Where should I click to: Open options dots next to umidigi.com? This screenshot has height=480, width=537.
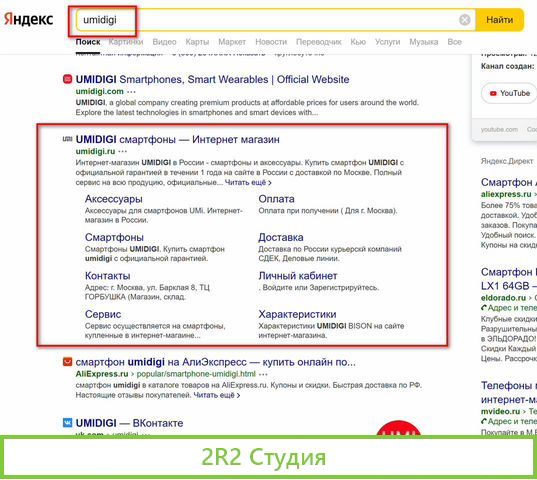[131, 92]
